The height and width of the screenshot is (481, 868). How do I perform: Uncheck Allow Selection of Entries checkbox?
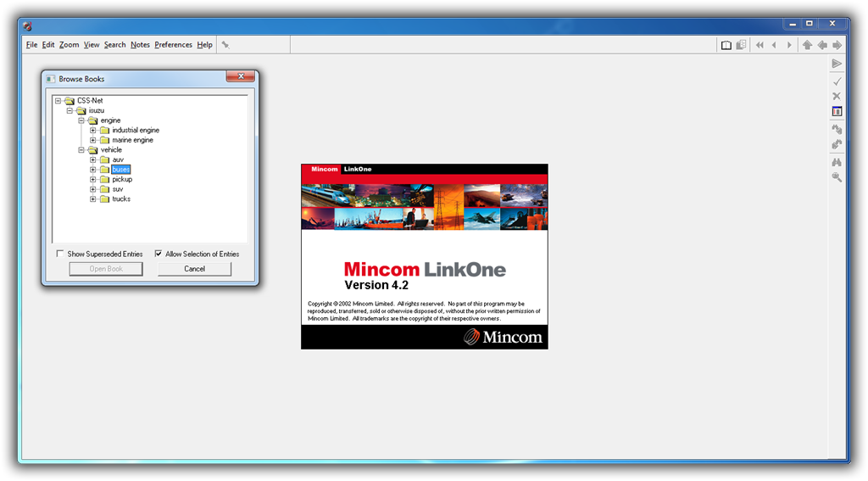pos(159,254)
